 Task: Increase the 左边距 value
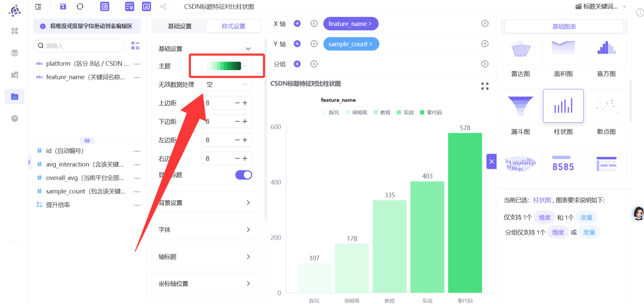coord(245,140)
